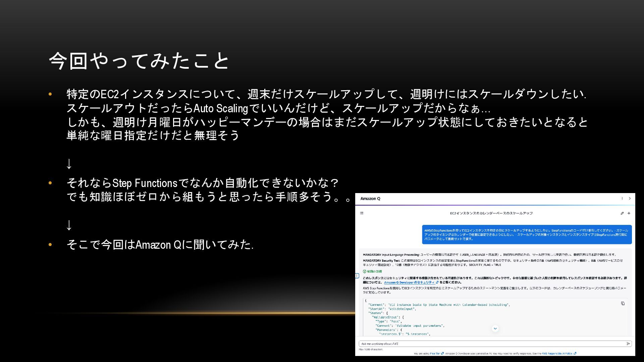
Task: Click the conversation title EC2インスタンスのカレンダーベース
Action: pos(491,213)
